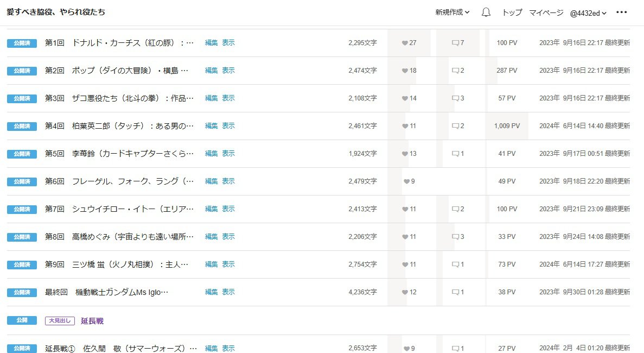644x353 pixels.
Task: Click the comment icon for 第2回 episode
Action: pyautogui.click(x=455, y=71)
